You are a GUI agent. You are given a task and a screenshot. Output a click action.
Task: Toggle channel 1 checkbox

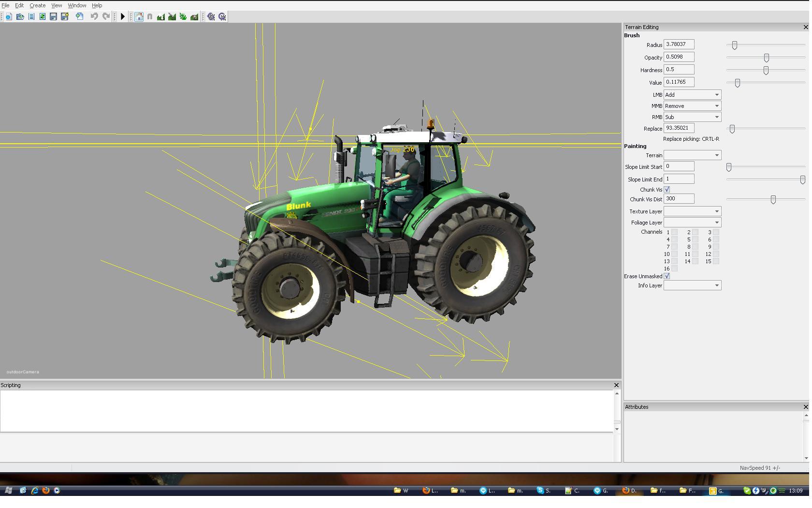[x=675, y=232]
